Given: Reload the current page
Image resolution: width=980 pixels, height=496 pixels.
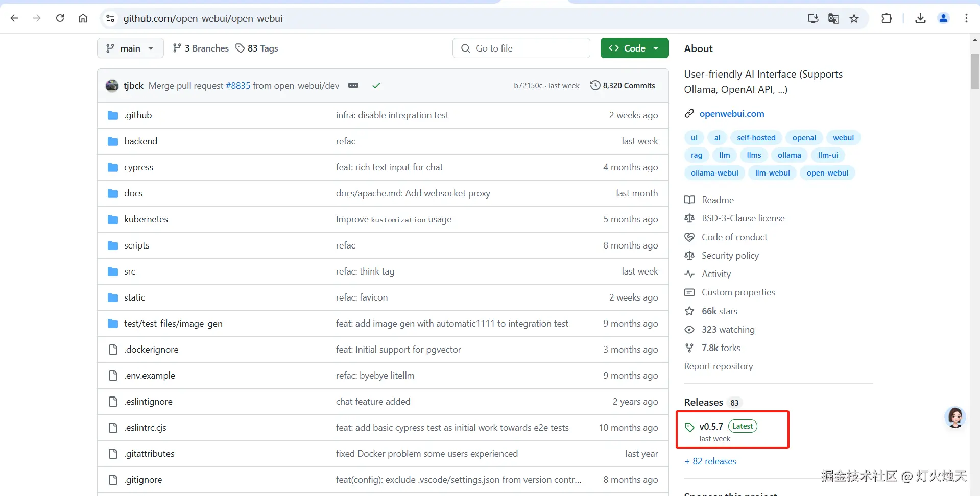Looking at the screenshot, I should pos(60,18).
